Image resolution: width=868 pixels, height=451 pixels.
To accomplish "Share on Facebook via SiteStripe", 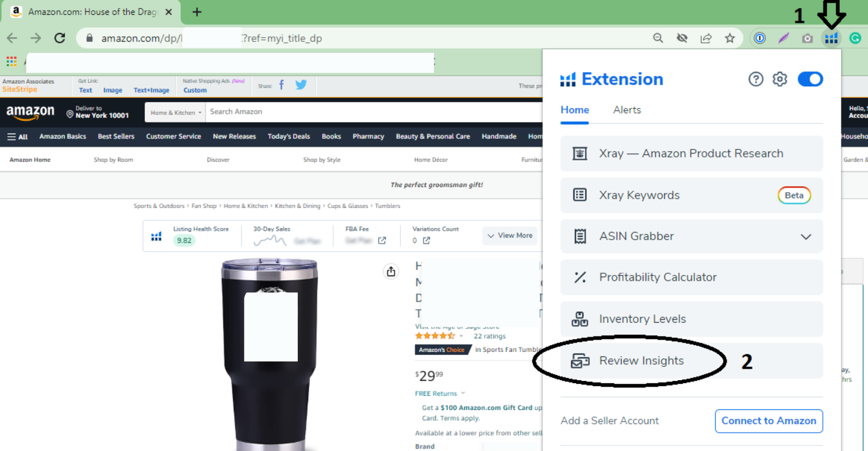I will (282, 85).
